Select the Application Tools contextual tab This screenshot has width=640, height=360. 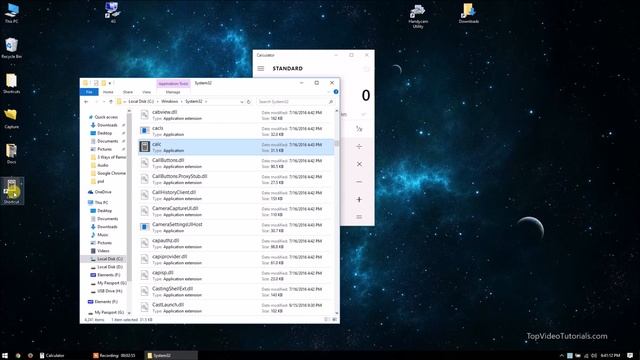click(x=173, y=84)
